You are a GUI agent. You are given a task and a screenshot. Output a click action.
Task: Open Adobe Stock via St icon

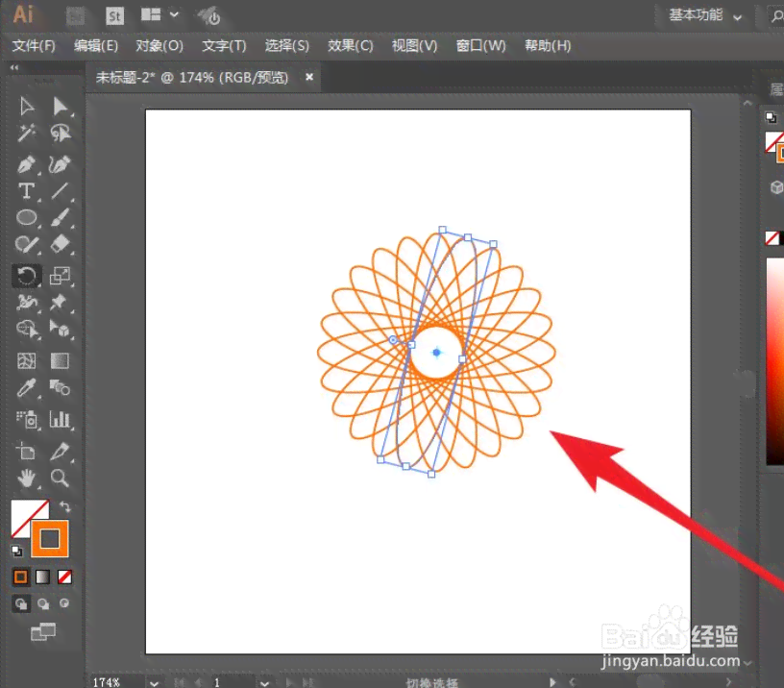pyautogui.click(x=114, y=16)
